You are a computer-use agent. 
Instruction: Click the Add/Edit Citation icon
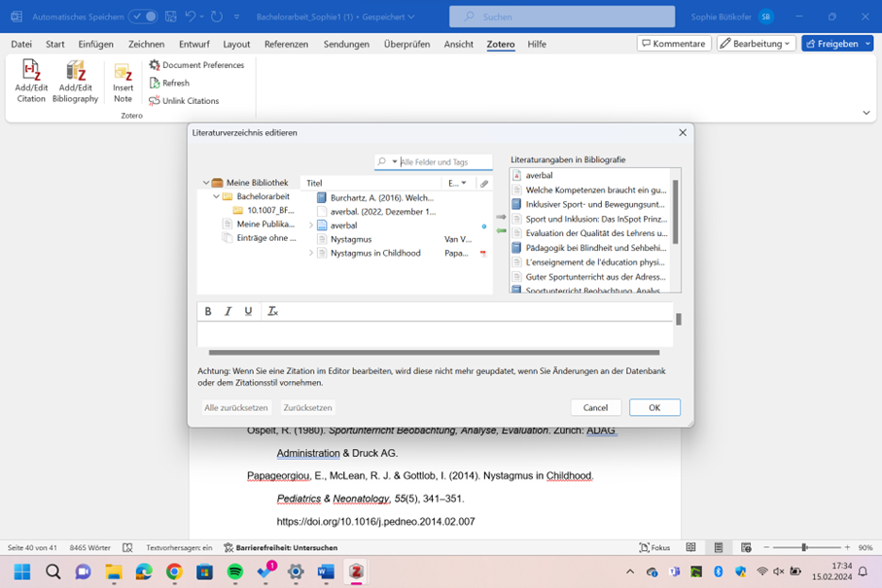click(x=31, y=82)
